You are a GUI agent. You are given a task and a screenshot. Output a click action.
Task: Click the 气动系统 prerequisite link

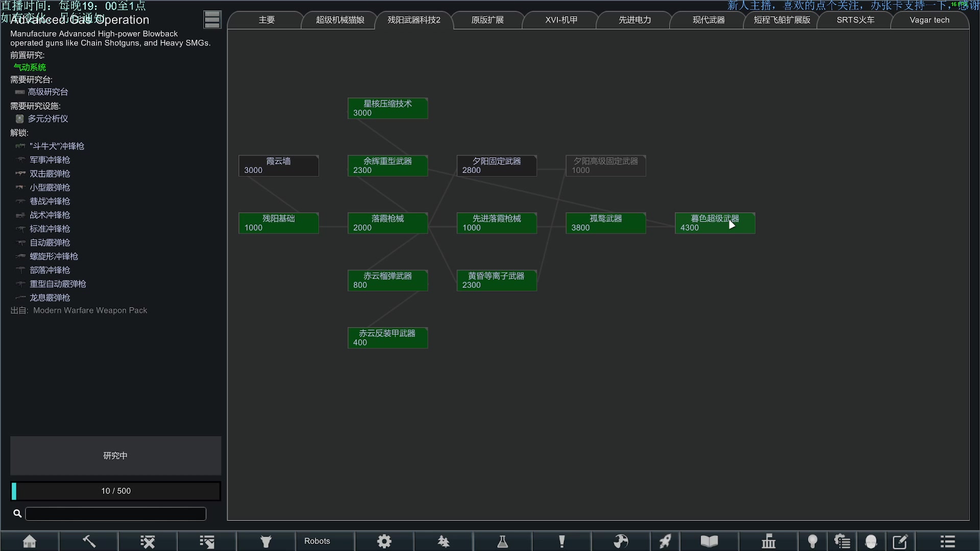pyautogui.click(x=30, y=67)
